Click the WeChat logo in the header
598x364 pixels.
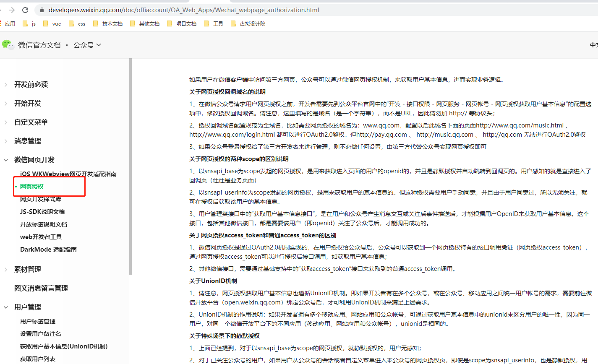(8, 44)
